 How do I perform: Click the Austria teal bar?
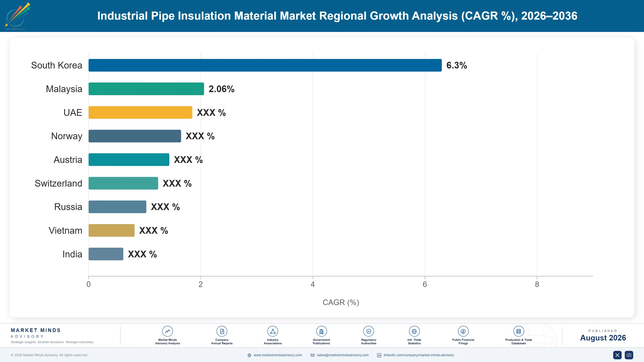point(129,159)
